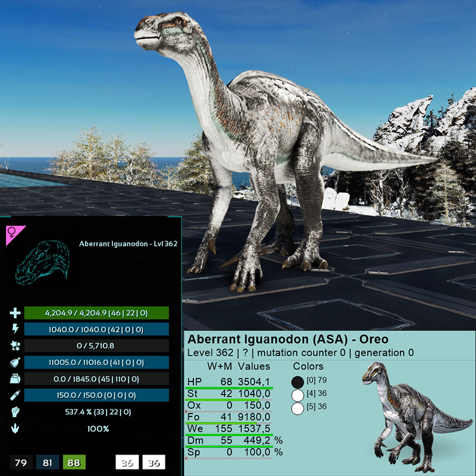Viewport: 476px width, 476px height.
Task: Click the HP row value 3504,1
Action: [254, 381]
